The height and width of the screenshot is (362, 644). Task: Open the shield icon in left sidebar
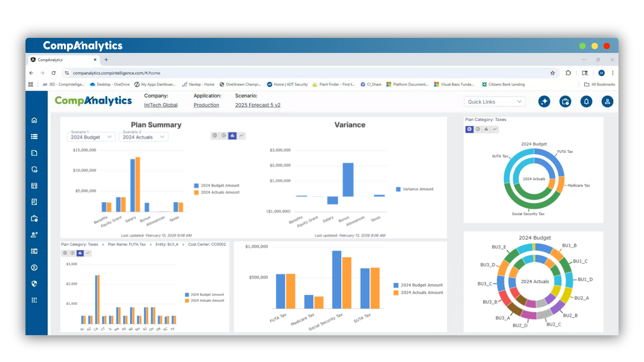[34, 284]
